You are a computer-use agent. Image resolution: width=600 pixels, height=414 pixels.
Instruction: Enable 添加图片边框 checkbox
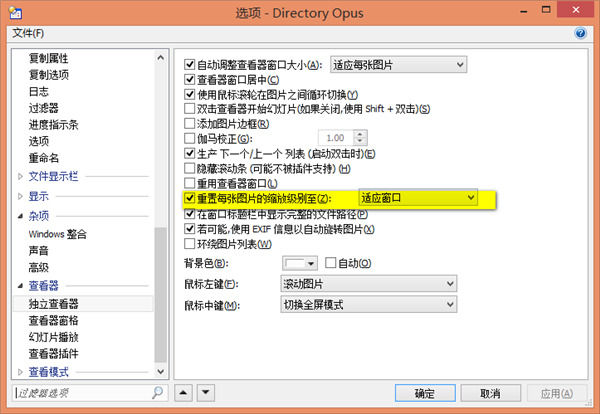pyautogui.click(x=189, y=124)
